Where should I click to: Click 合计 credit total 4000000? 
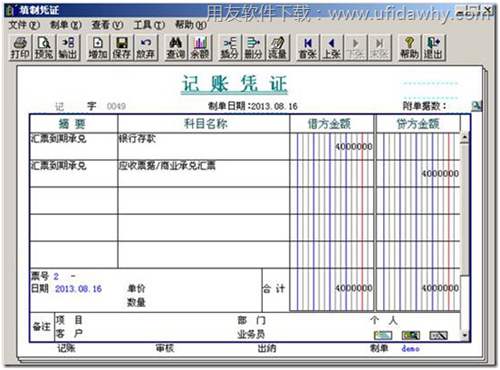(x=440, y=288)
